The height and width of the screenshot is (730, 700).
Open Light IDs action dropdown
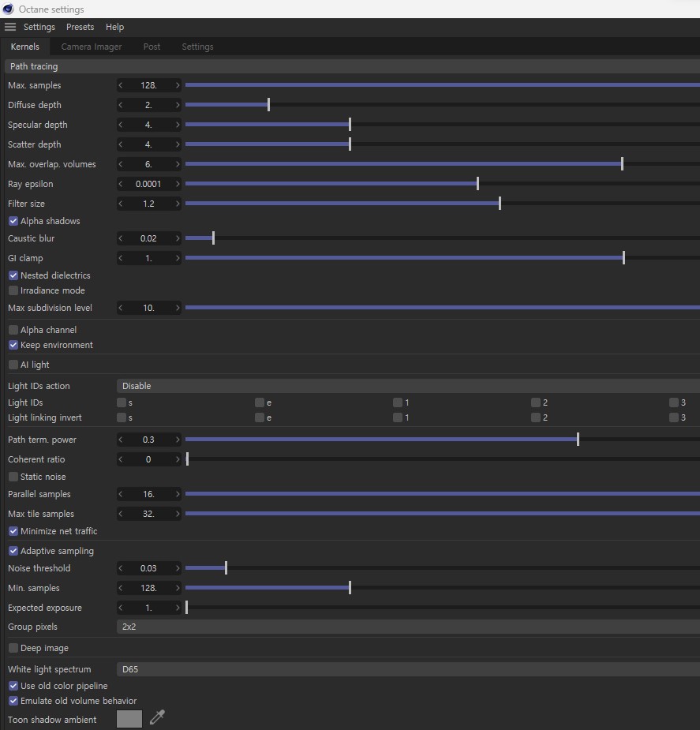pos(408,386)
